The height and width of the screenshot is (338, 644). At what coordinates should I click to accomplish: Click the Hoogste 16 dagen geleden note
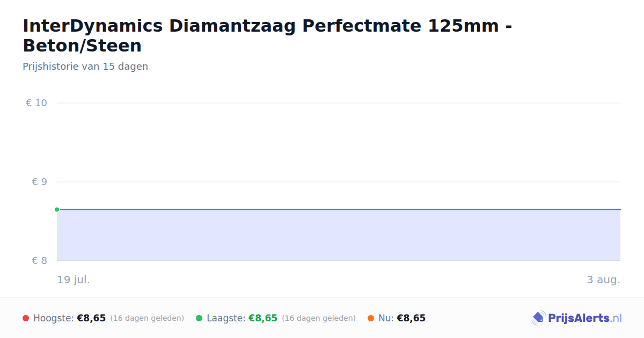point(147,318)
